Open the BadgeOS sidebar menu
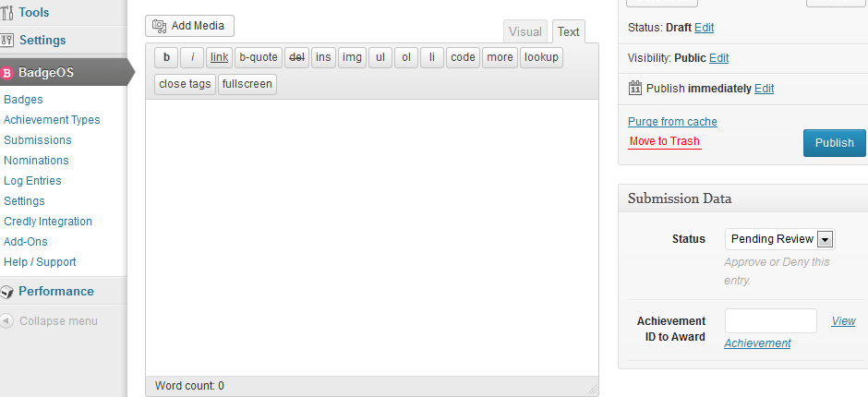The image size is (868, 397). pos(46,73)
